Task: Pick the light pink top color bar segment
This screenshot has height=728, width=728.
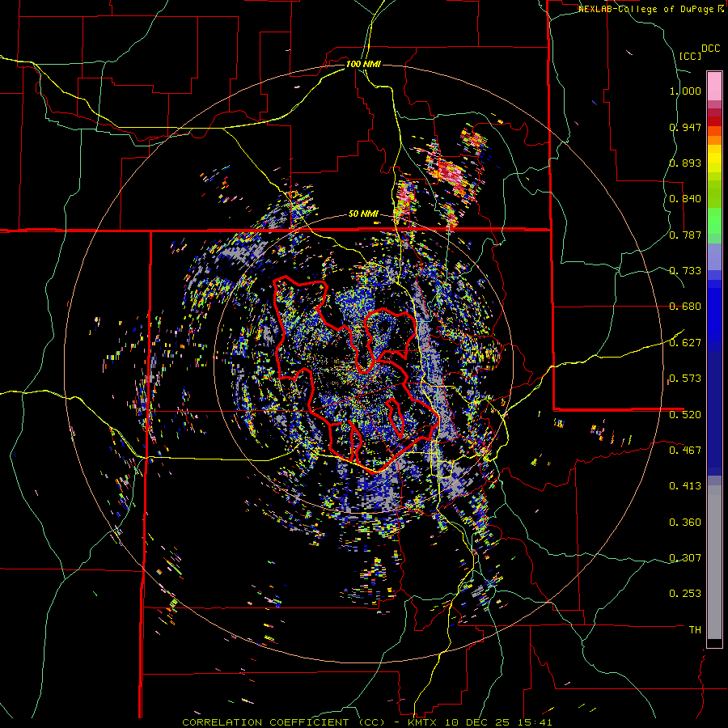Action: click(714, 86)
